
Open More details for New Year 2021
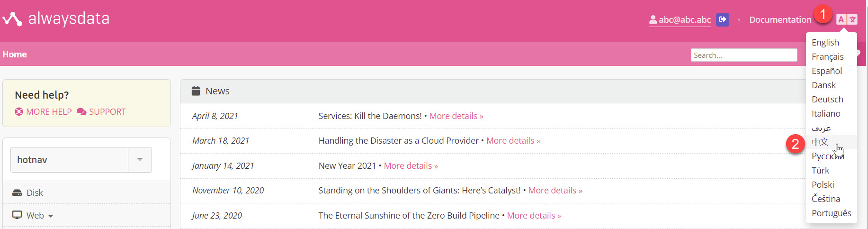tap(411, 166)
